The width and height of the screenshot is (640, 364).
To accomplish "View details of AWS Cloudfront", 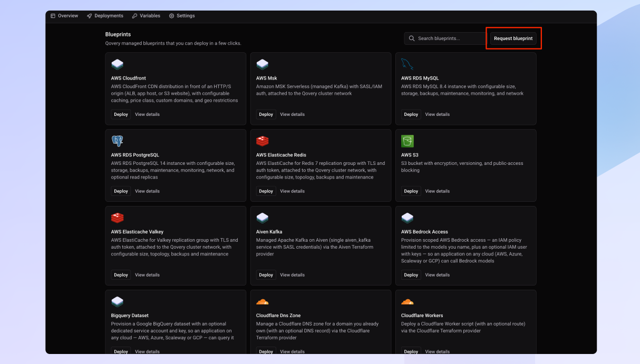I will [x=147, y=114].
